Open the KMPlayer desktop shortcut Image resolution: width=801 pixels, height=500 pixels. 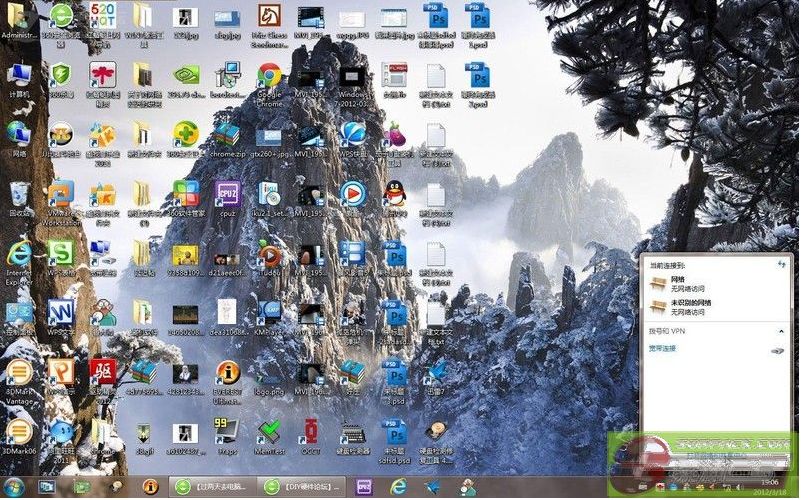point(268,313)
